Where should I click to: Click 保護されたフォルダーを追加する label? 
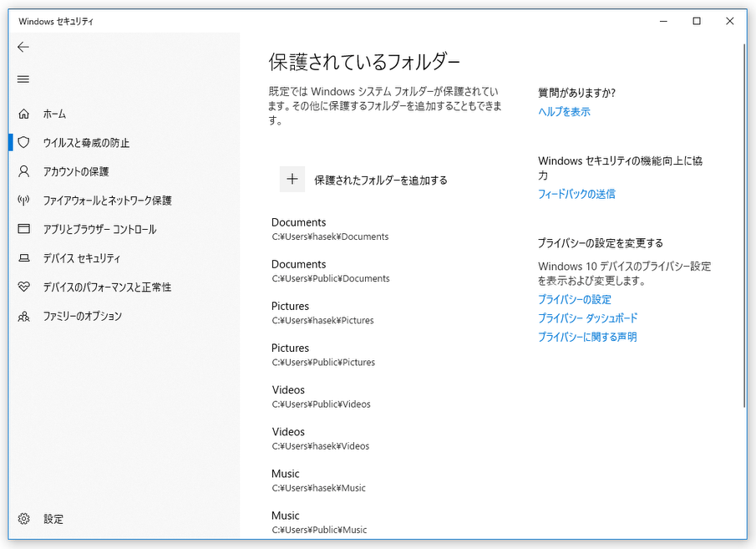point(381,180)
